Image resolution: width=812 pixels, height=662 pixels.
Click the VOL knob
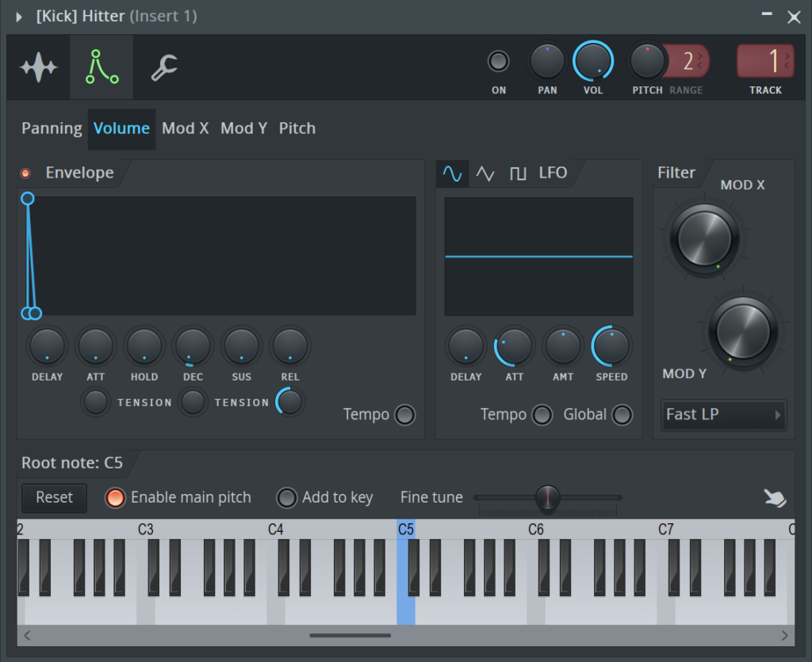(x=593, y=62)
